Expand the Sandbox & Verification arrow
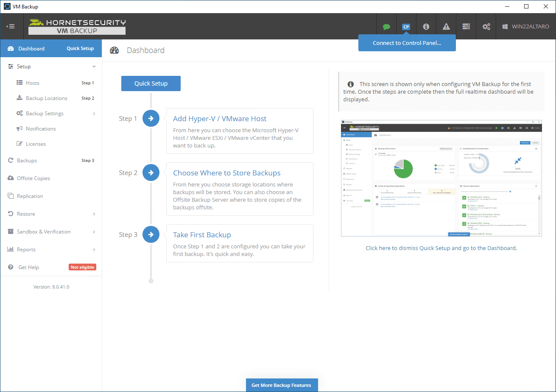This screenshot has width=556, height=392. tap(94, 232)
